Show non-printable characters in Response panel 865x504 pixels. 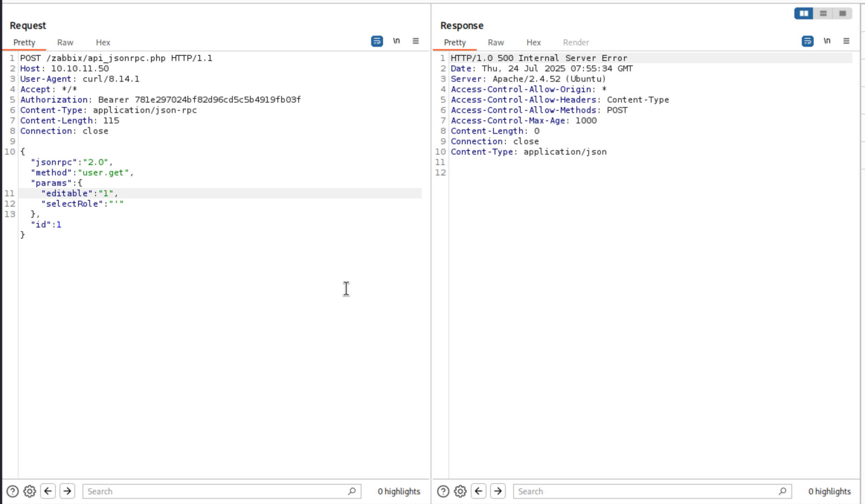tap(827, 41)
